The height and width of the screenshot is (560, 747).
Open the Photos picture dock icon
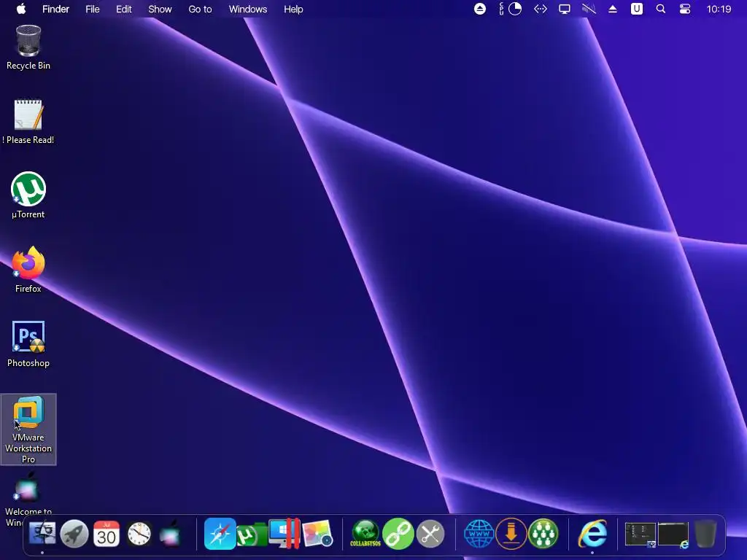(x=317, y=534)
